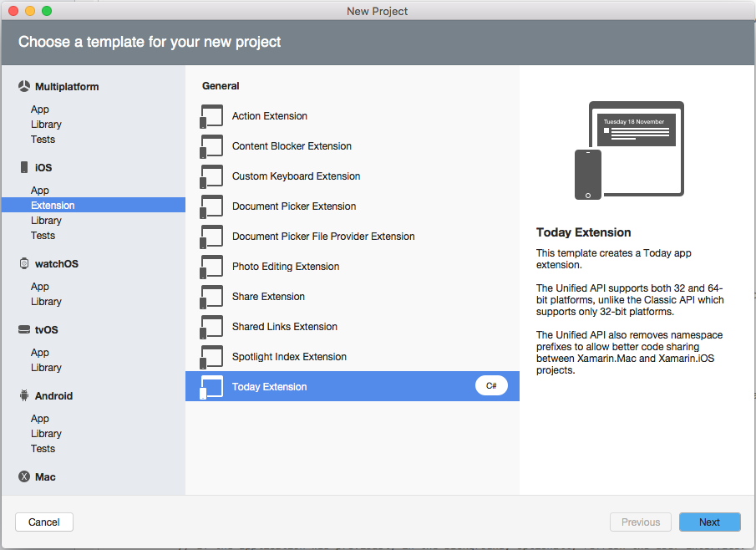Click the Today Extension template icon

[211, 386]
